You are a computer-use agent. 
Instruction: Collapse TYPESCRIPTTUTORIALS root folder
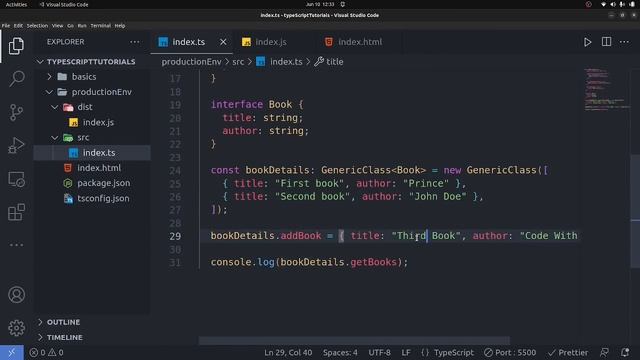point(40,62)
